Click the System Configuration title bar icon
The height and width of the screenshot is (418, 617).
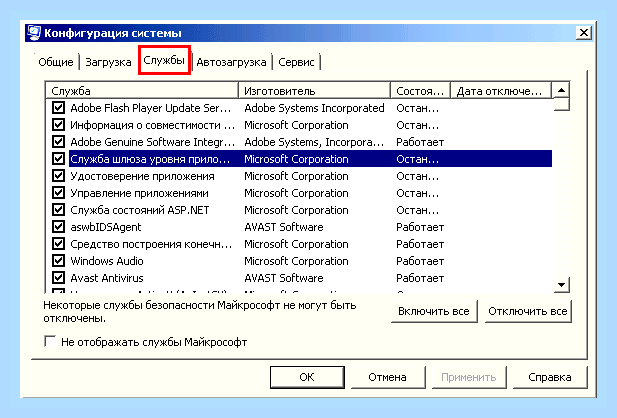[34, 33]
